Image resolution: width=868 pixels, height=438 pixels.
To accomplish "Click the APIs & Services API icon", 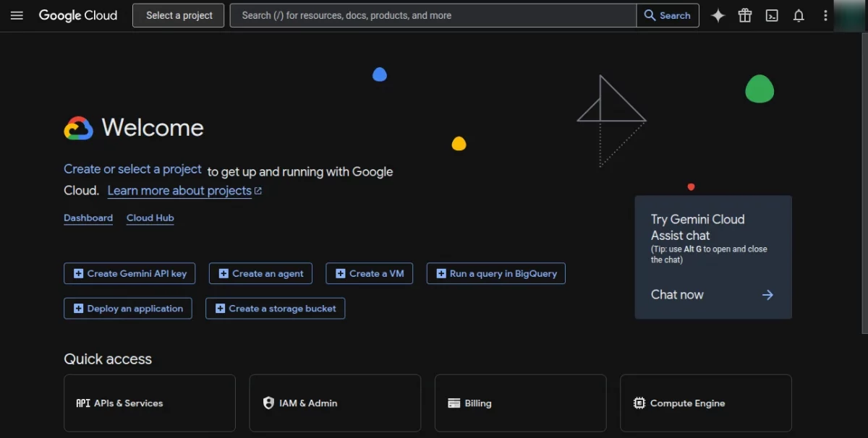I will [x=82, y=403].
